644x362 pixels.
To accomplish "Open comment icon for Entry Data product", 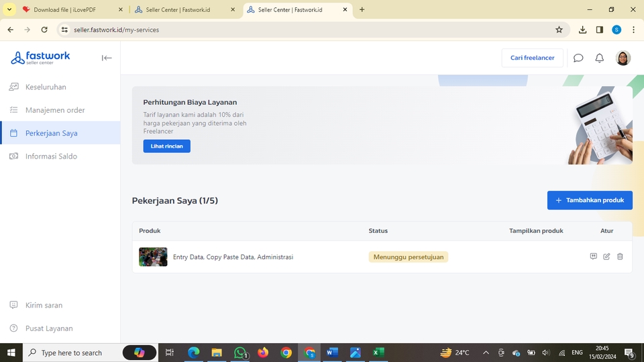I will point(594,257).
